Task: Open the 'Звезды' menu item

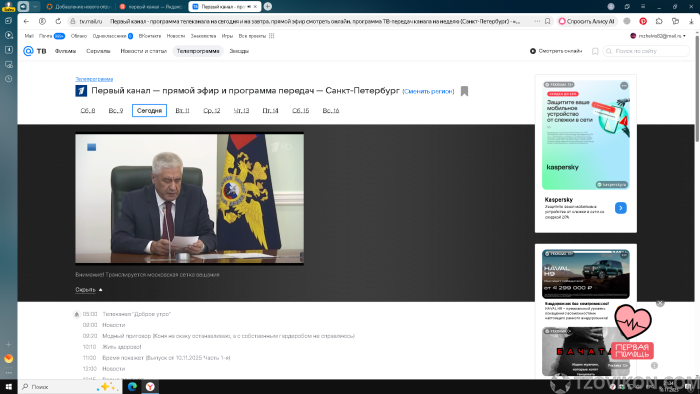Action: pos(239,51)
